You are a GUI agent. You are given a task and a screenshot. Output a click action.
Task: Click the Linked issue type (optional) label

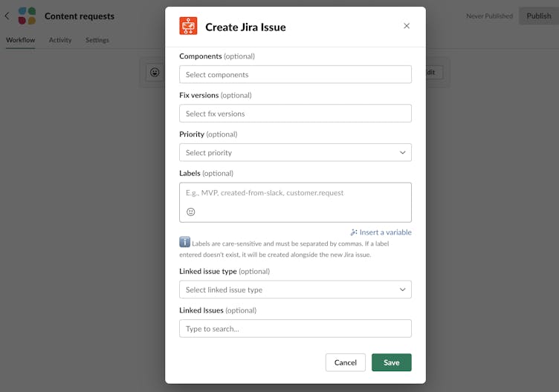coord(224,271)
